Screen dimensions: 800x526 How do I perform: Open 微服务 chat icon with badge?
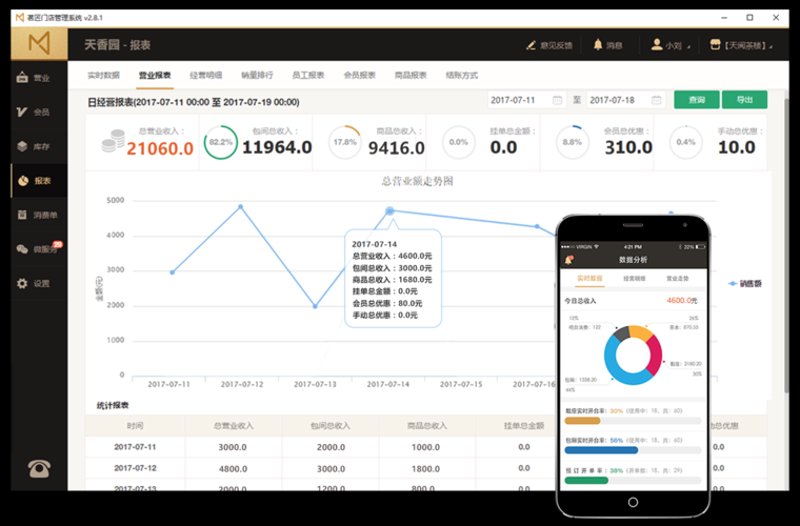[22, 249]
